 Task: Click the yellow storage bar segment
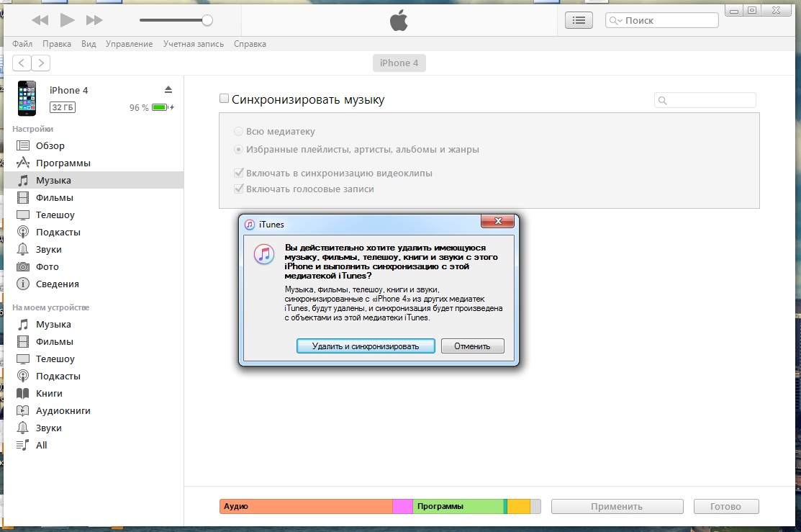click(x=518, y=507)
